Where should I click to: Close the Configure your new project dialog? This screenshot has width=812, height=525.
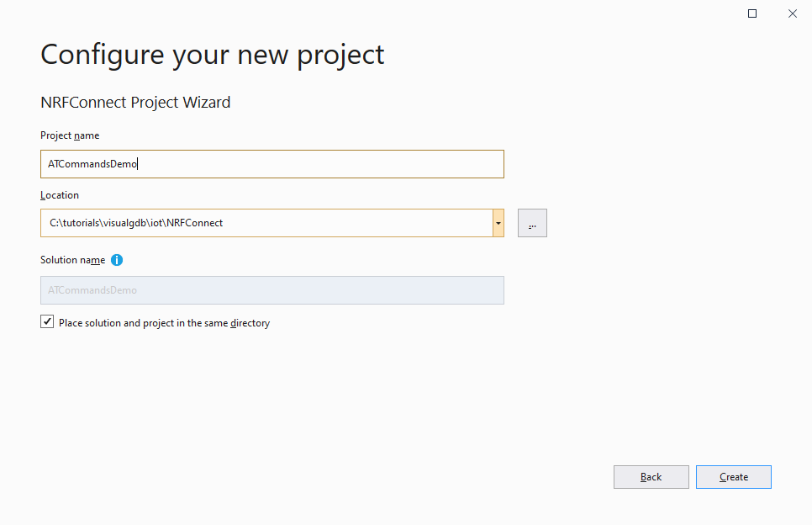[793, 13]
